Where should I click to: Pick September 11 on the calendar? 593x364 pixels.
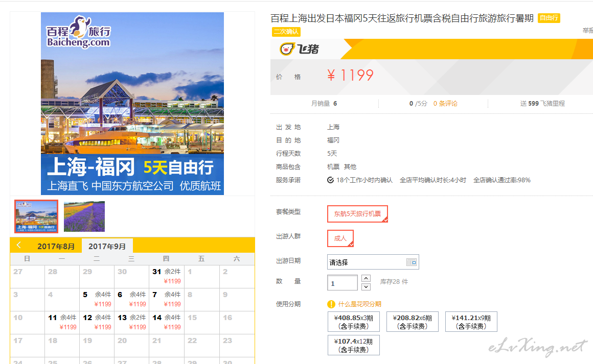tap(62, 323)
